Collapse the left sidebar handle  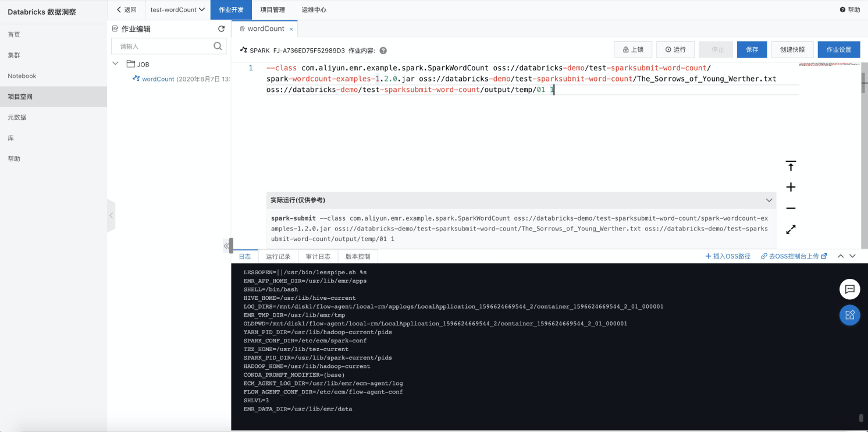[x=111, y=215]
